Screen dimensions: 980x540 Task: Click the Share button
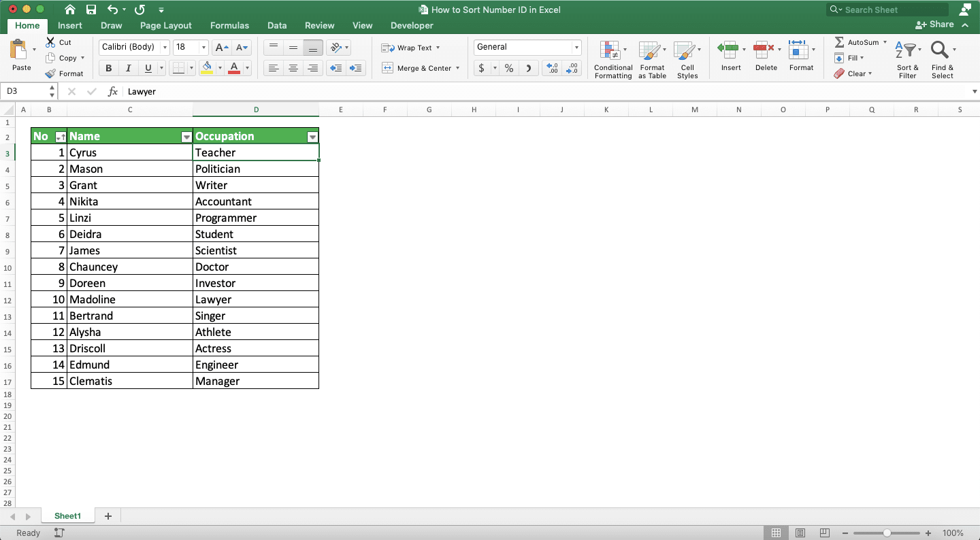(x=934, y=24)
